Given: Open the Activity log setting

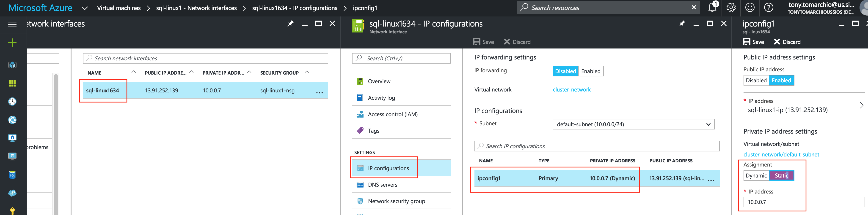Looking at the screenshot, I should (x=381, y=98).
